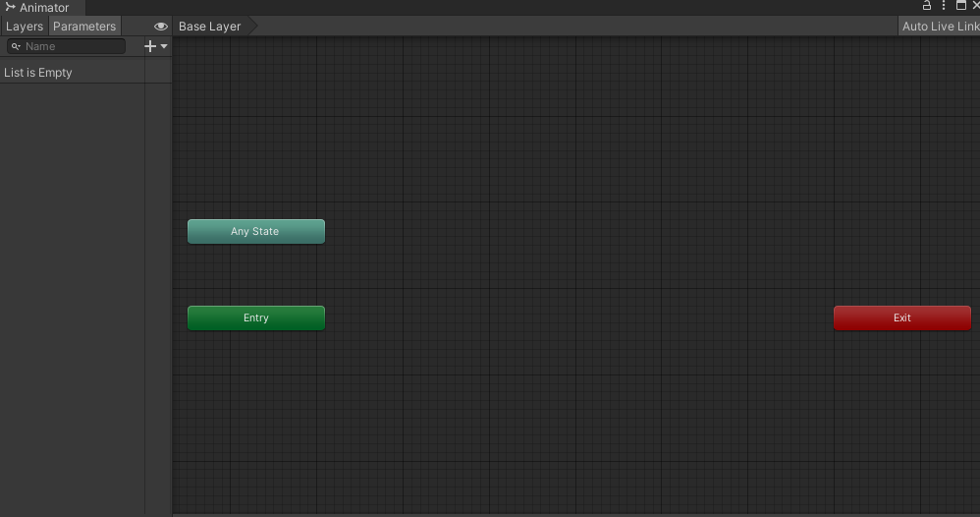Click the plus add parameter icon
Viewport: 980px width, 517px height.
(150, 46)
